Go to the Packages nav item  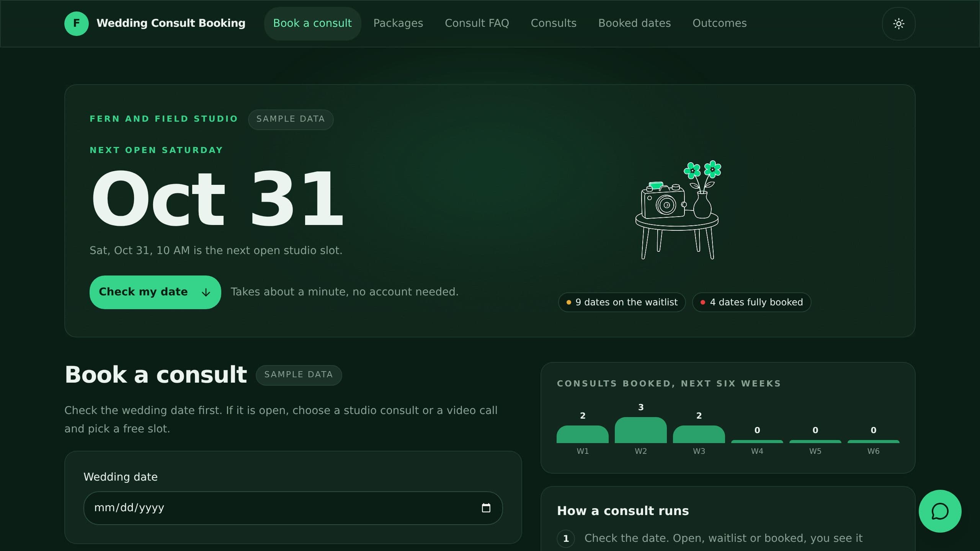click(398, 23)
